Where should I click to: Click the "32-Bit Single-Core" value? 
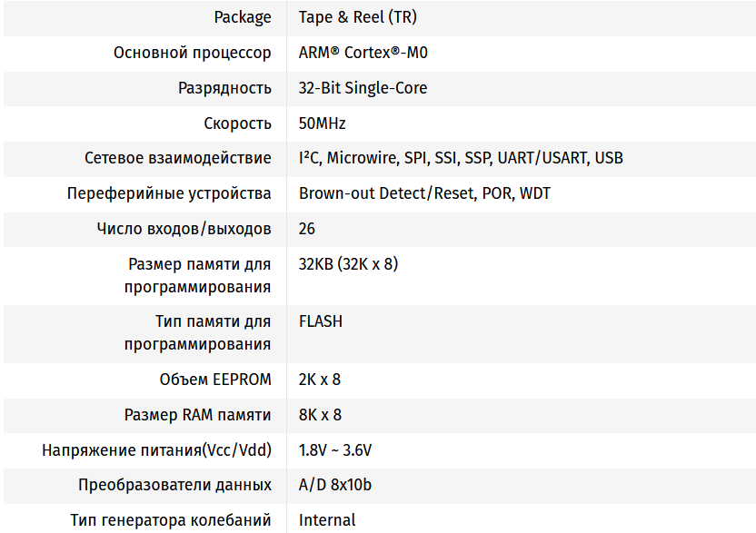coord(363,88)
